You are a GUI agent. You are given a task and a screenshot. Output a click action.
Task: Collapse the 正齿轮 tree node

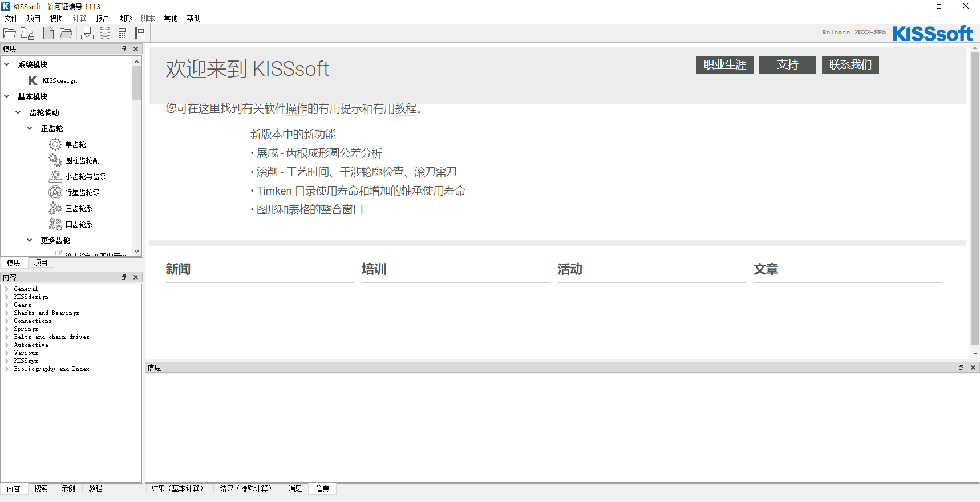[30, 128]
